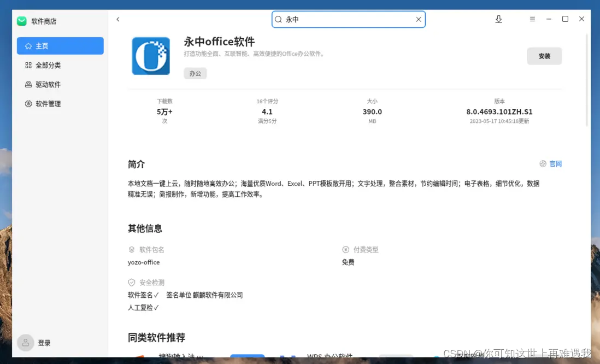Click the grid icon beside 全部分类
Screen dimensions: 600x364
click(28, 65)
